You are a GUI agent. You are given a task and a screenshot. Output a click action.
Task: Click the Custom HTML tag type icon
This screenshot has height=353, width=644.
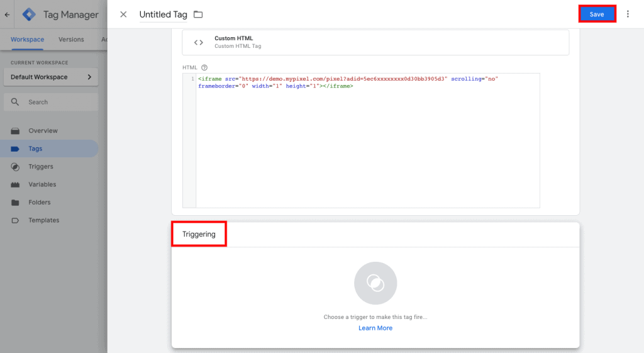[199, 42]
